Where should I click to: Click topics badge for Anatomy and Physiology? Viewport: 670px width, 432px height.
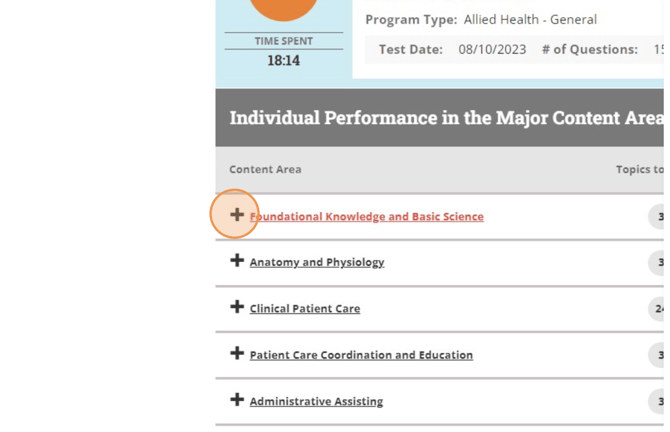[x=658, y=262]
